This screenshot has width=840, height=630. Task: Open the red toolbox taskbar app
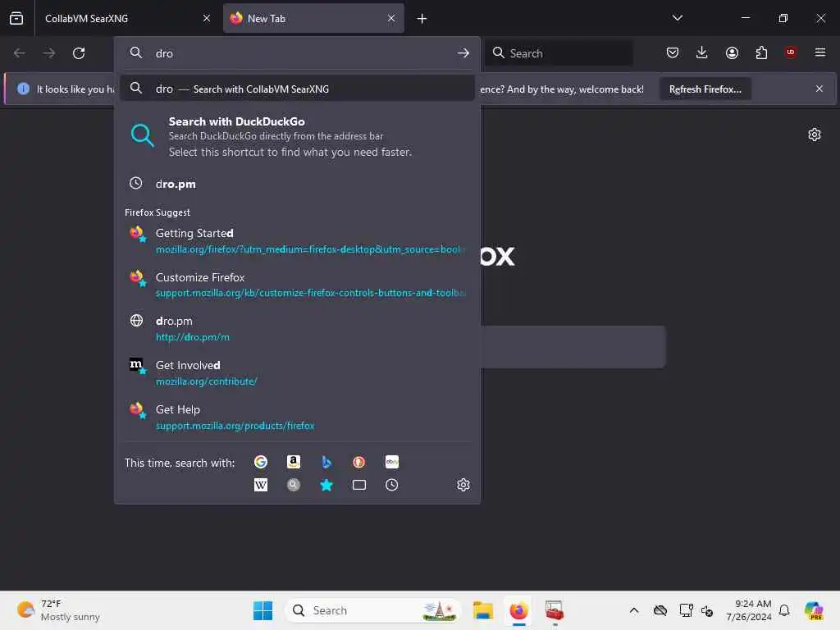point(554,610)
